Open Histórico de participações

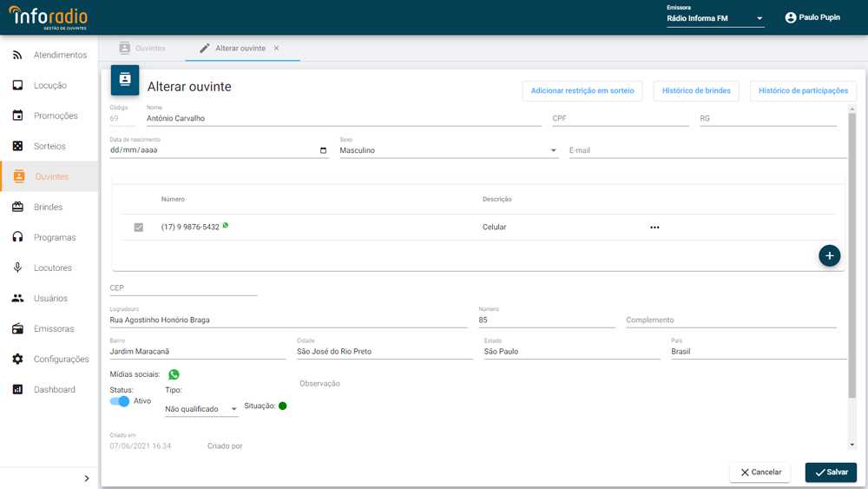(803, 91)
